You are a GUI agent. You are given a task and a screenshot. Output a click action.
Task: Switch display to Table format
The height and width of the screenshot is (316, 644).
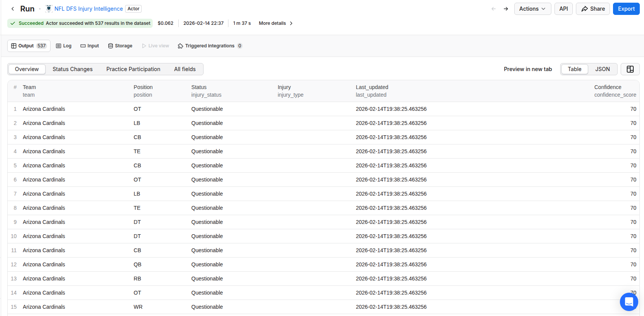tap(574, 69)
